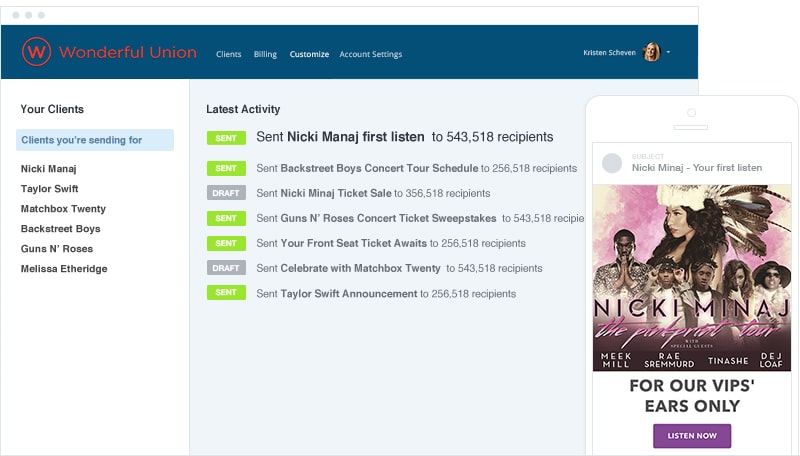Expand the user account dropdown arrow

(668, 53)
